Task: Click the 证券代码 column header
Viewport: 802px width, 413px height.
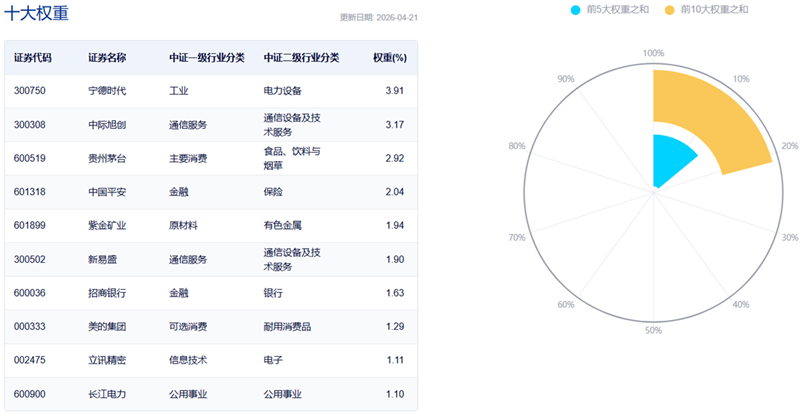Action: coord(33,58)
